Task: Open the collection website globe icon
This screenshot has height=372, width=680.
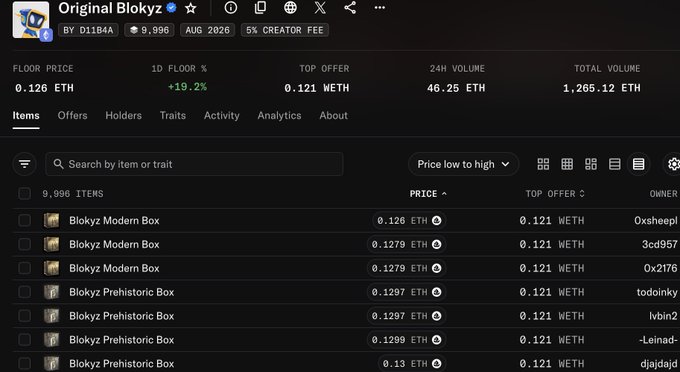Action: pyautogui.click(x=290, y=7)
